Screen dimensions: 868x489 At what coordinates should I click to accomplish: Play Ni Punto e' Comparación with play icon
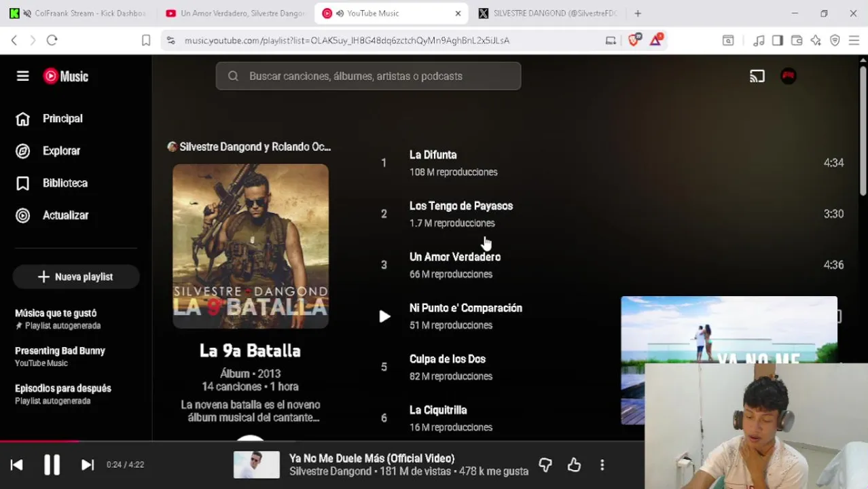point(384,316)
